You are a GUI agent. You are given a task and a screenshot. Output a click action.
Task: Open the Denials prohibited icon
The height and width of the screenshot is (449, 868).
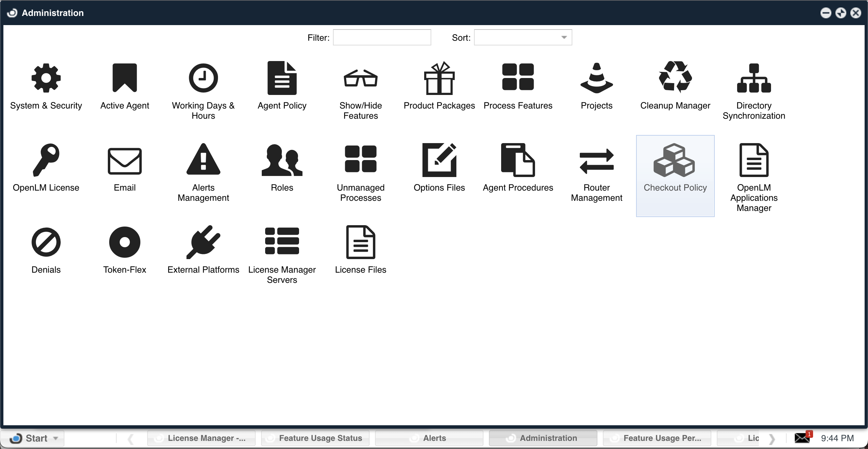coord(46,242)
